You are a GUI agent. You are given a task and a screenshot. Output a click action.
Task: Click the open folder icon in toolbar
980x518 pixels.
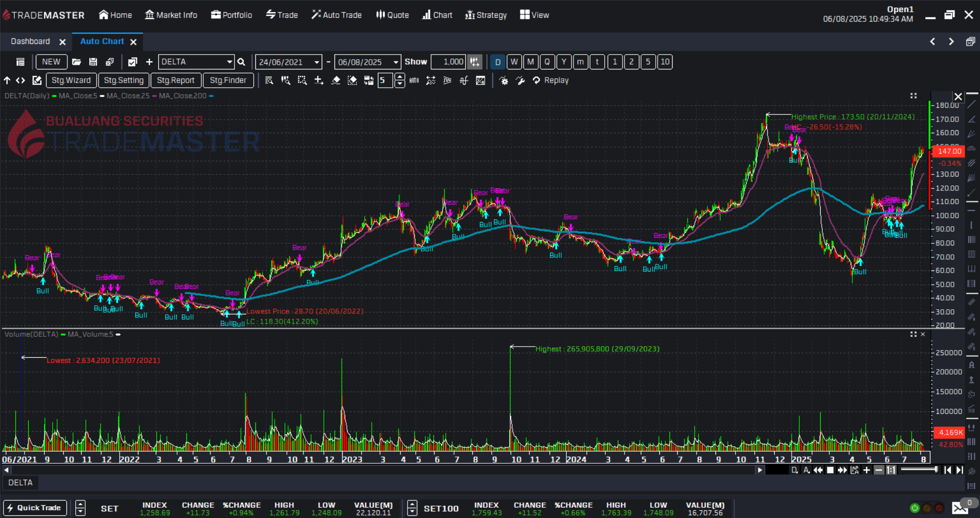(77, 62)
